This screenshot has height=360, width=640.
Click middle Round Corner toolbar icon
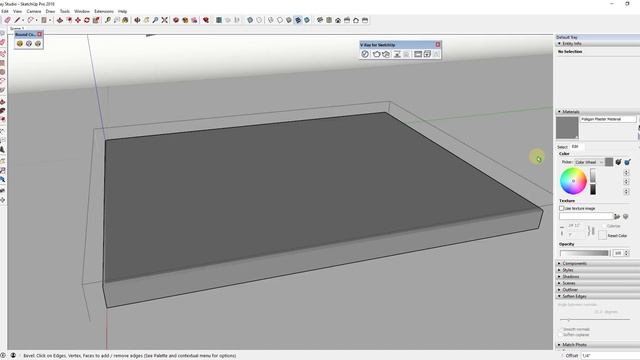point(29,43)
